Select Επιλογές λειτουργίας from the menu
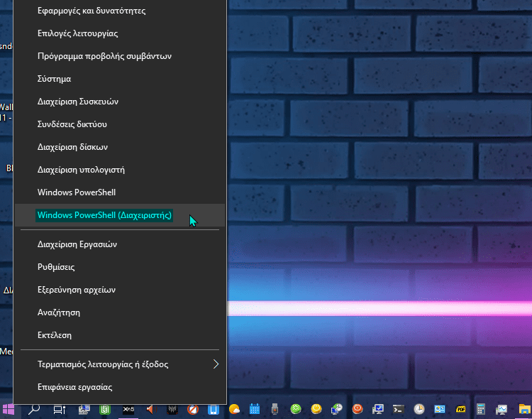The image size is (532, 419). pyautogui.click(x=120, y=33)
